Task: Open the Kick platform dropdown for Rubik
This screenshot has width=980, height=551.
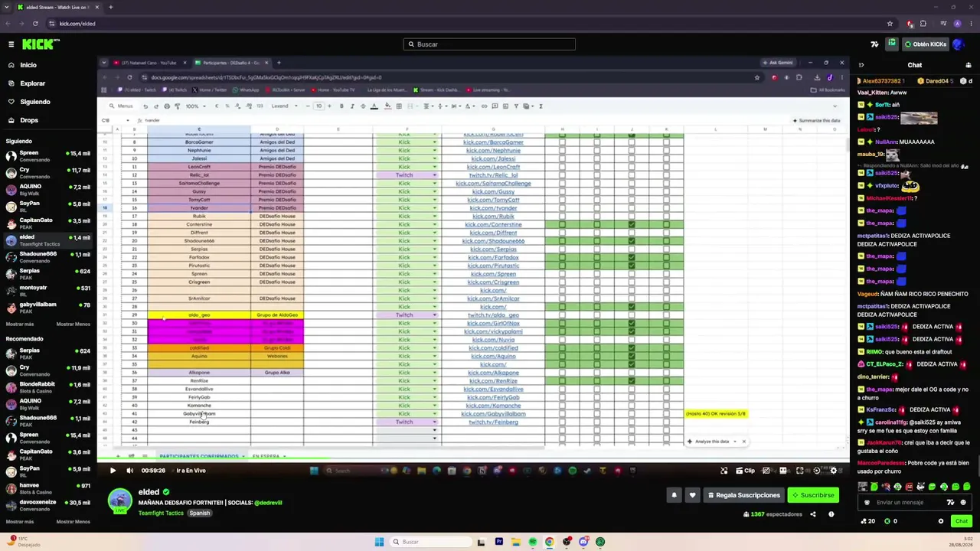Action: pyautogui.click(x=435, y=216)
